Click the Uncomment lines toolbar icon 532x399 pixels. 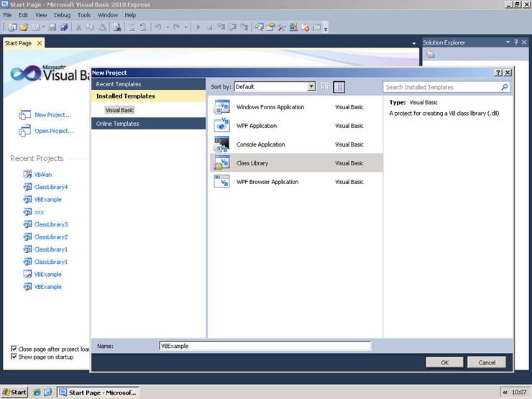(x=144, y=27)
